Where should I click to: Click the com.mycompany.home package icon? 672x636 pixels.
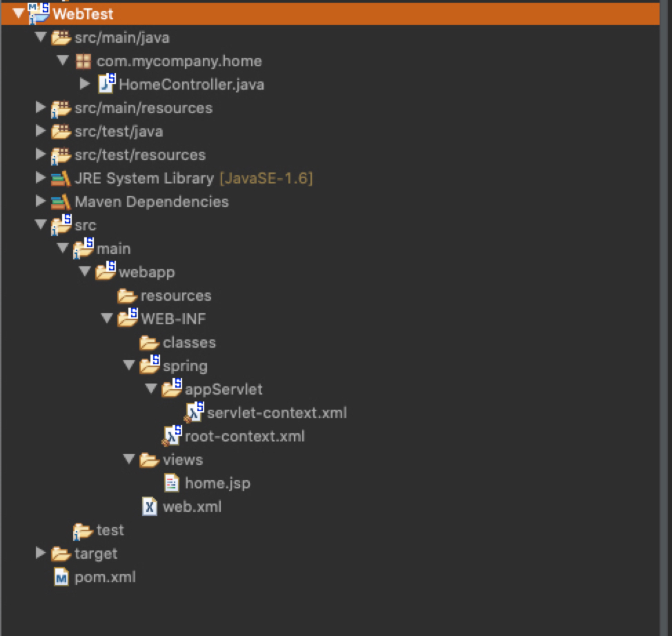83,61
